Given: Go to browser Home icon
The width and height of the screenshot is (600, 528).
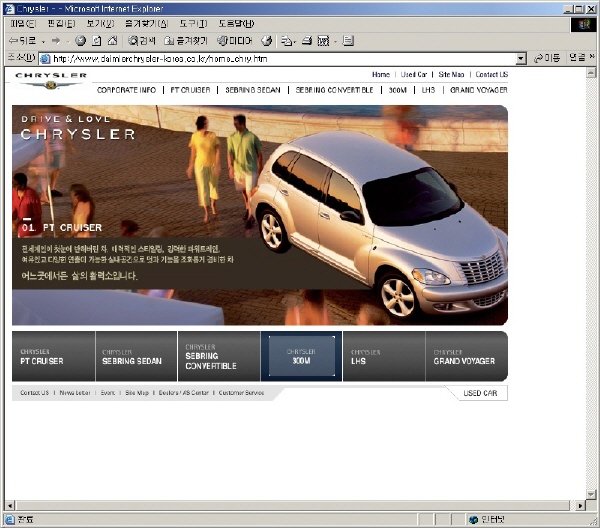Looking at the screenshot, I should pos(112,41).
